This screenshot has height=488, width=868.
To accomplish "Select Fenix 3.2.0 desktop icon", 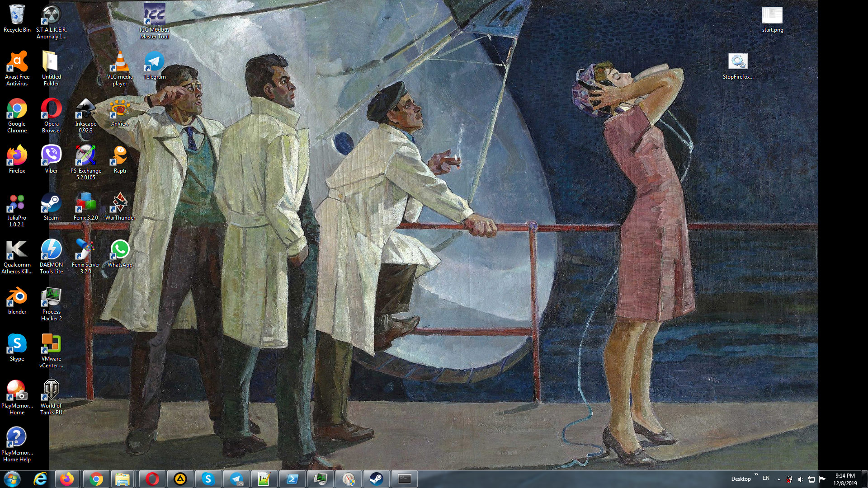I will click(x=85, y=207).
